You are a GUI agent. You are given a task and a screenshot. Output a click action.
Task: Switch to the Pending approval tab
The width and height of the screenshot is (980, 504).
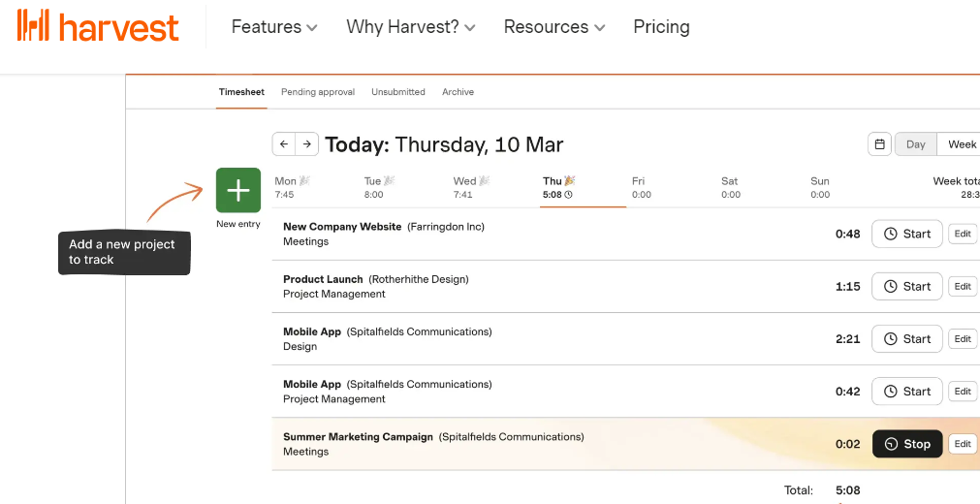tap(318, 92)
